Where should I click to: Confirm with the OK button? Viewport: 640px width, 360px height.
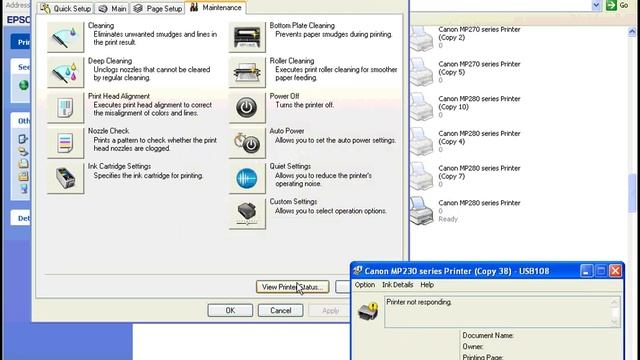pyautogui.click(x=230, y=311)
